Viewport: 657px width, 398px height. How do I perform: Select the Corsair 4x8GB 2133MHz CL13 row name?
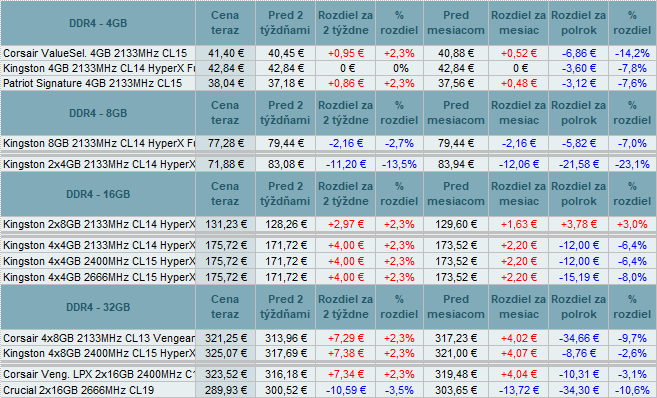pos(98,338)
